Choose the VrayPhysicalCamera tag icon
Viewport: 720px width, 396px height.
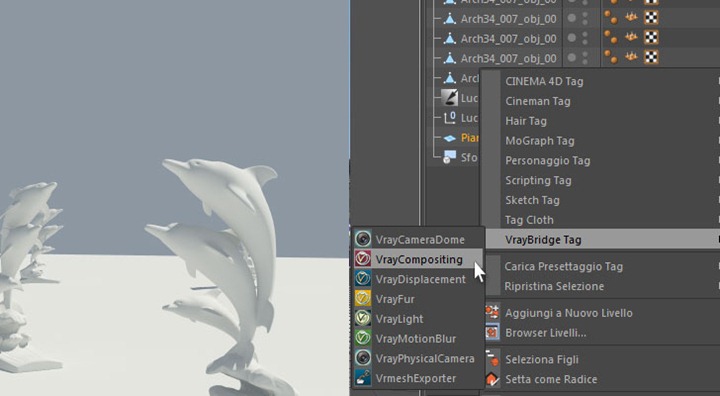(363, 358)
